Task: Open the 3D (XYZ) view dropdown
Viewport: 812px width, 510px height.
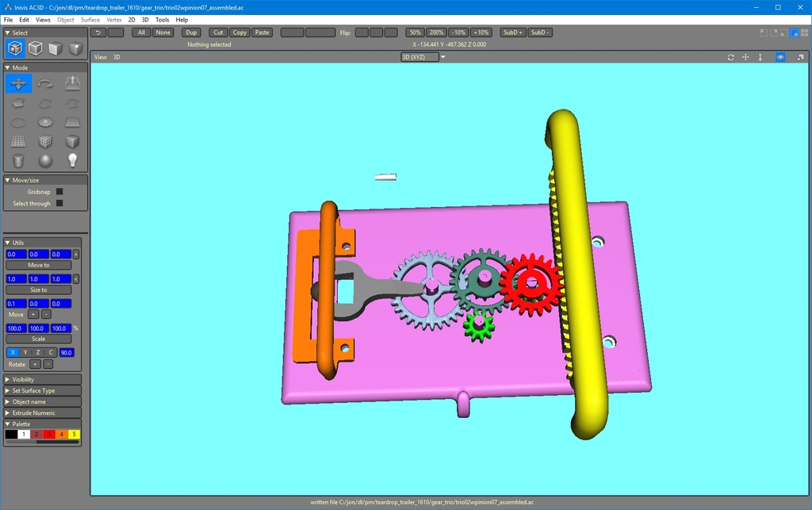Action: [x=424, y=57]
